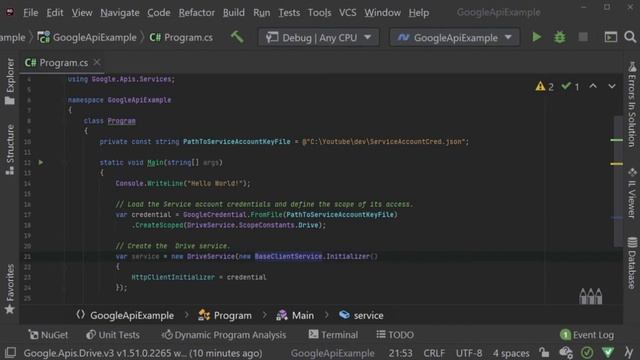The image size is (640, 360).
Task: Click BaseClientService identifier in code
Action: (288, 256)
